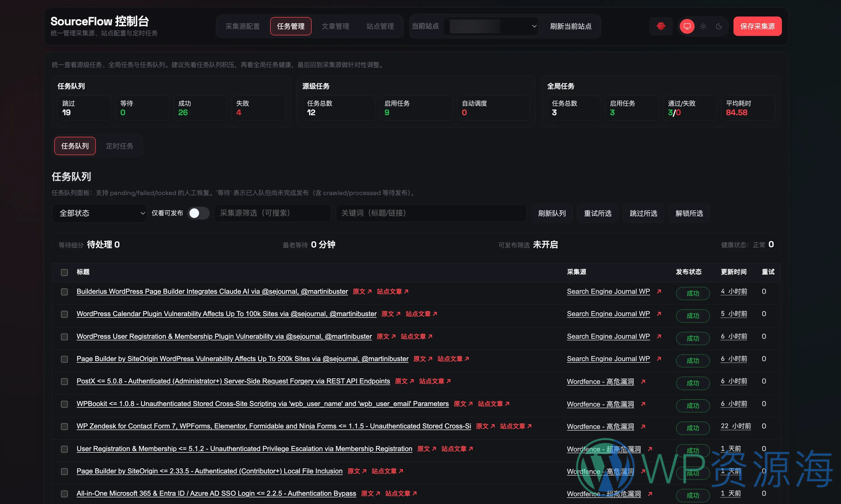Click external link arrow beside Wordfence 高危漏洞 source
Viewport: 841px width, 504px height.
[x=644, y=381]
